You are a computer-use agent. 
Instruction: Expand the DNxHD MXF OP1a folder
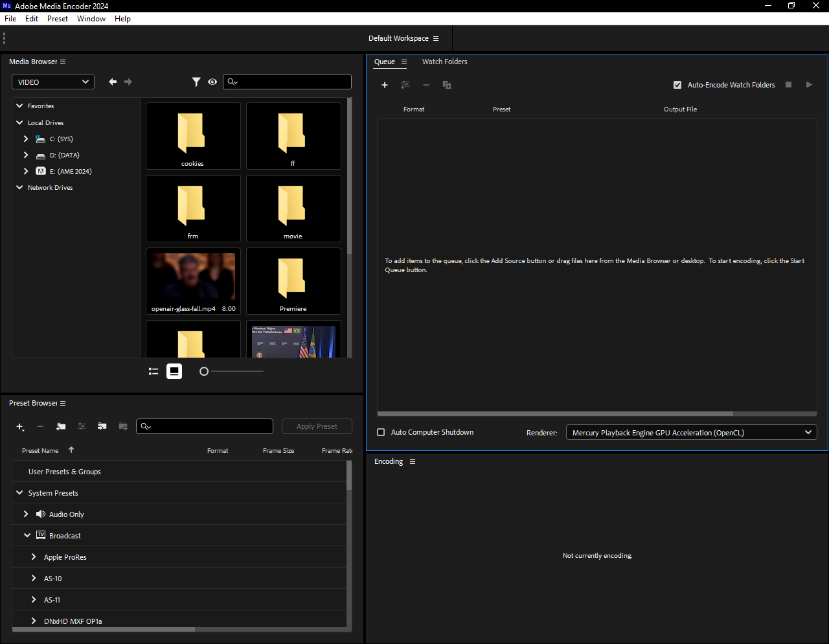[x=34, y=621]
